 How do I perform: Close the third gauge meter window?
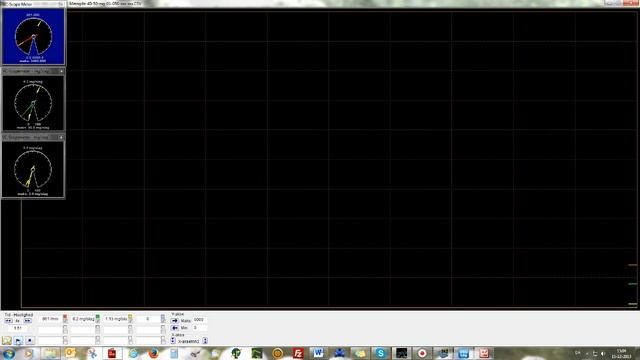[x=61, y=138]
